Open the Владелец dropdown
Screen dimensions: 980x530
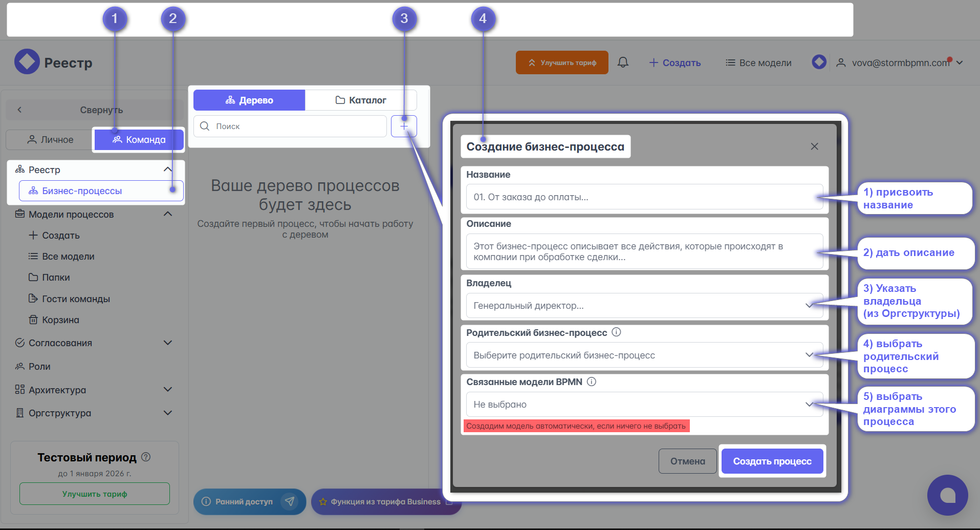click(644, 306)
